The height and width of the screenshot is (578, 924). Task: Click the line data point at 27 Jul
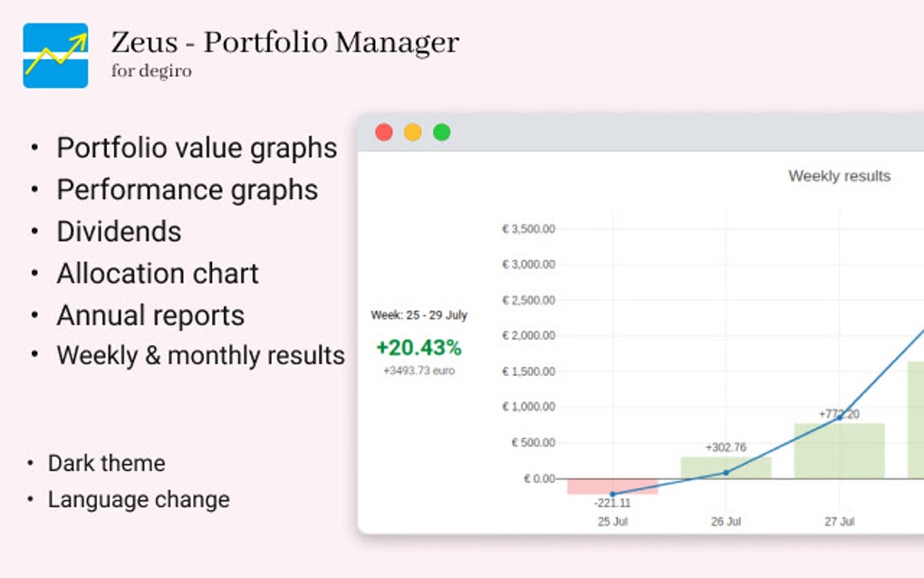[840, 417]
